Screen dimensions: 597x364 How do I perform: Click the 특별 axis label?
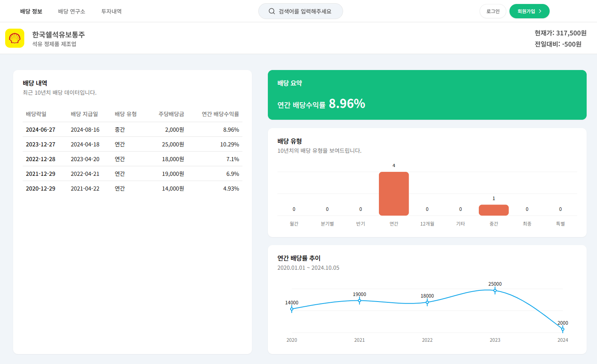[x=560, y=224]
